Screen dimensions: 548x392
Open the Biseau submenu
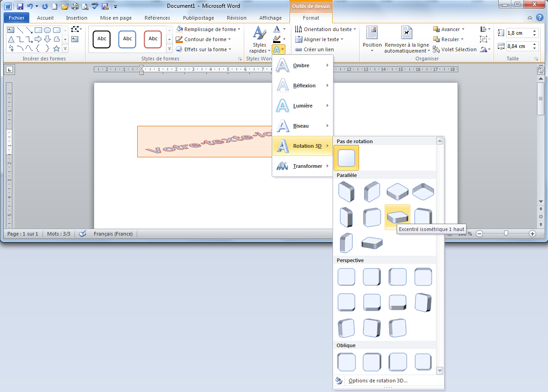pyautogui.click(x=303, y=126)
